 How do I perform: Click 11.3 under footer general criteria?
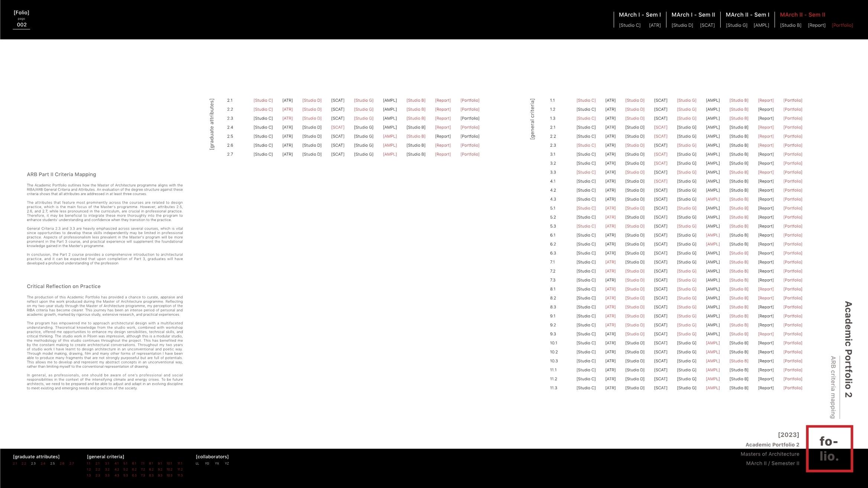(180, 475)
